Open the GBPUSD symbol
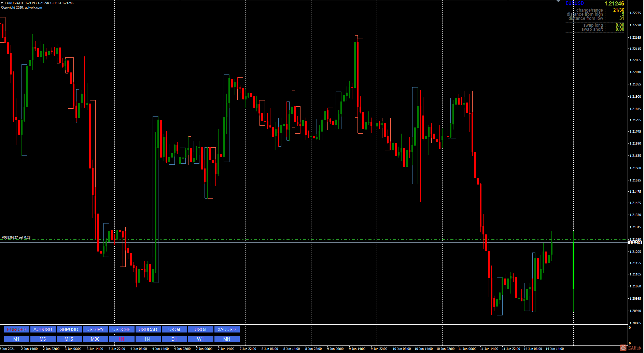The height and width of the screenshot is (353, 644). pos(69,329)
